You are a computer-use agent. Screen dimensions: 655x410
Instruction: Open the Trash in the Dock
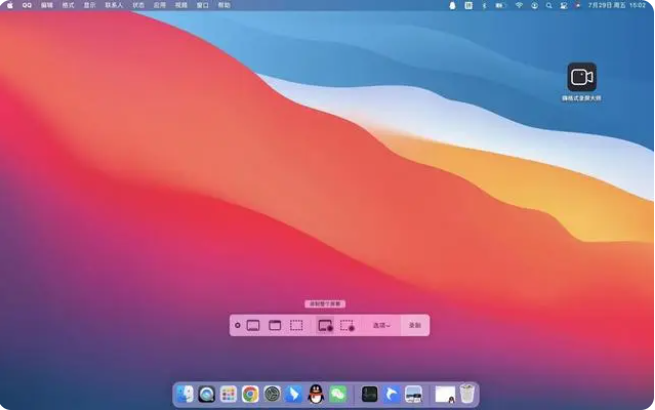coord(467,394)
